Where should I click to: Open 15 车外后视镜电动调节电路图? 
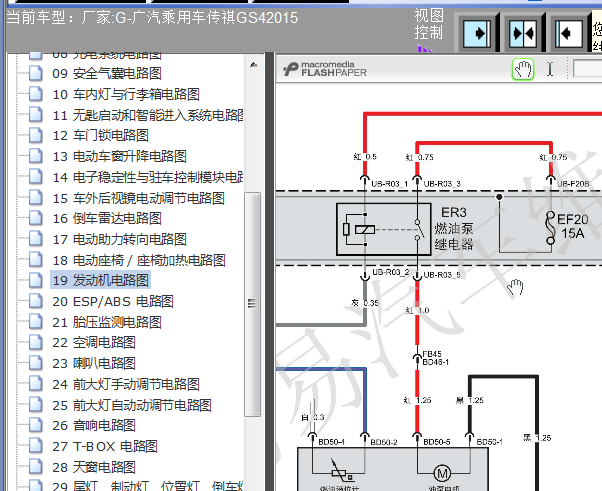click(x=138, y=198)
